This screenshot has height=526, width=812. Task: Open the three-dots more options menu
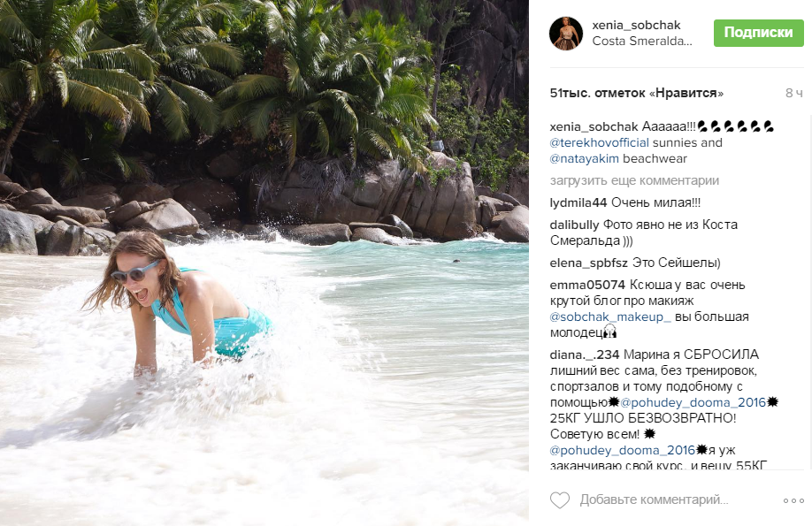pos(793,500)
